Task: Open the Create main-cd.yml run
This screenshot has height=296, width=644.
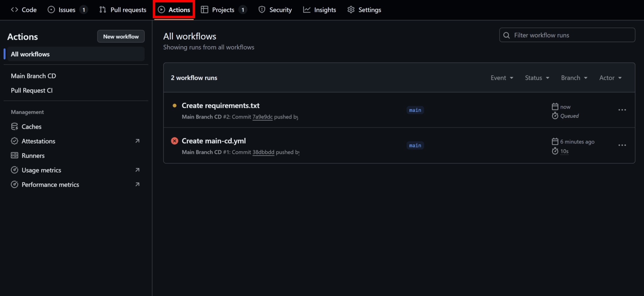Action: tap(214, 141)
